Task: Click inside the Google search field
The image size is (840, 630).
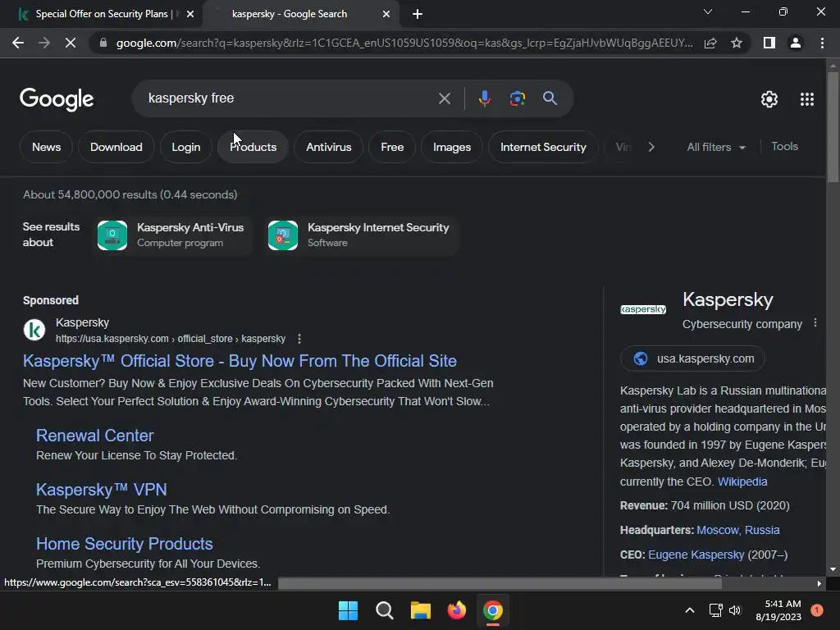Action: (290, 98)
